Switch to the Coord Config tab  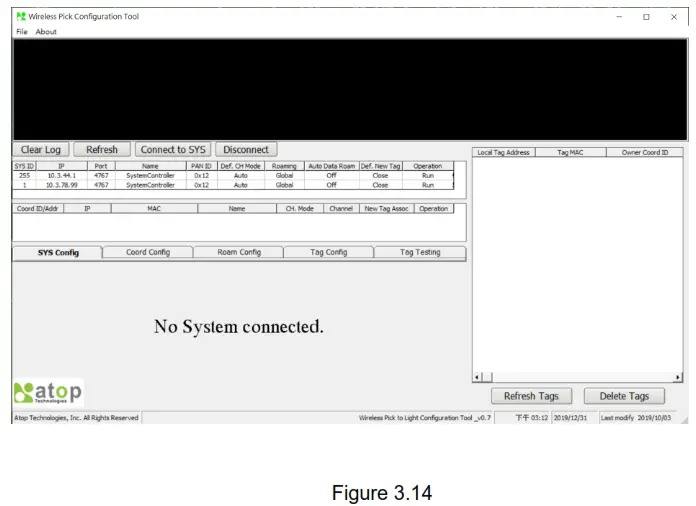148,252
